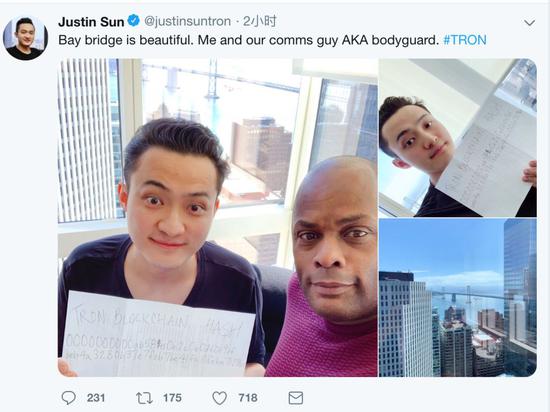550x412 pixels.
Task: Click the 175 retweets count
Action: (172, 398)
